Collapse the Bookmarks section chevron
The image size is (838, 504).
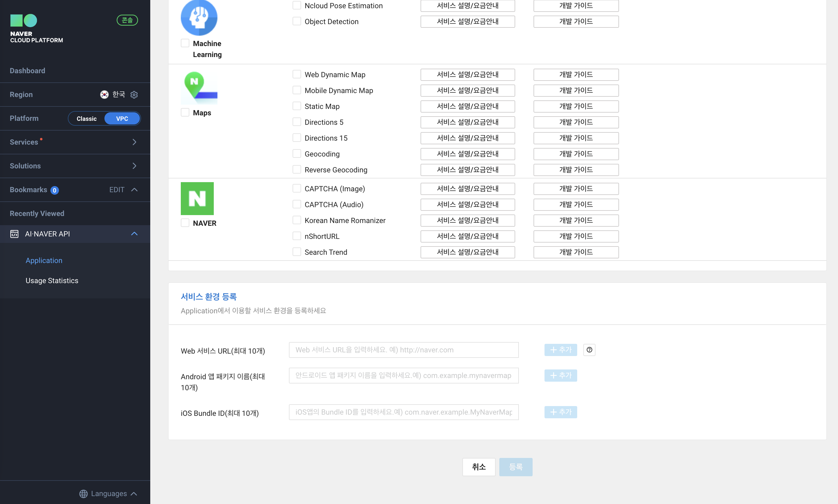pyautogui.click(x=134, y=189)
